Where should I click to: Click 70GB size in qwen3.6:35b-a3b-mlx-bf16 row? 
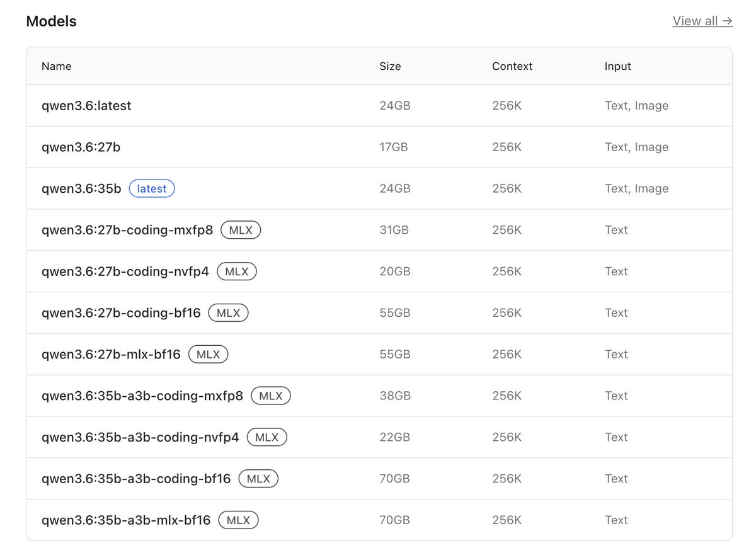point(394,520)
